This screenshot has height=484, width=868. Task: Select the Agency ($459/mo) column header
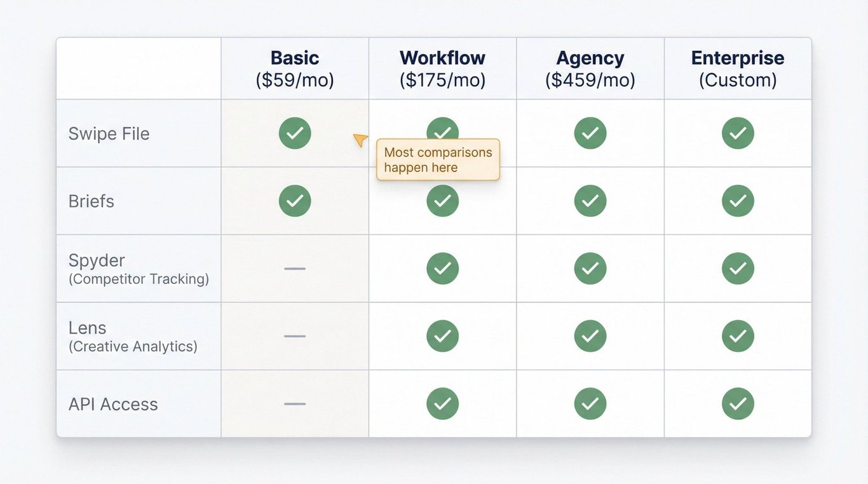(x=590, y=69)
